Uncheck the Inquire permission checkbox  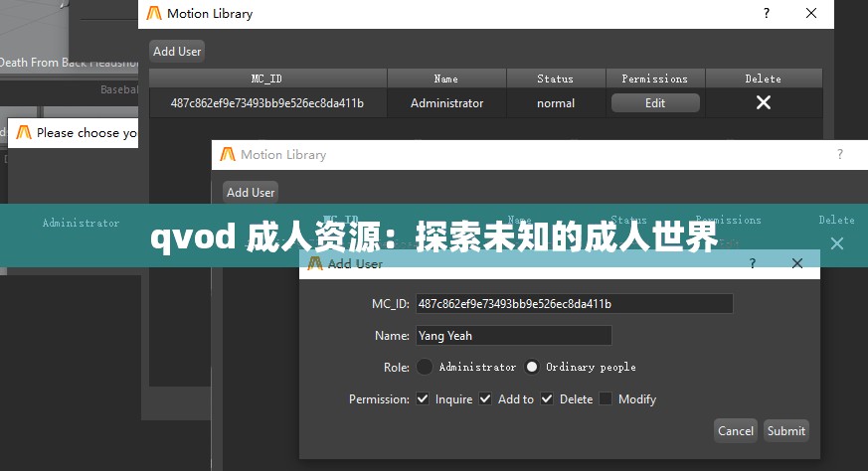pos(425,398)
